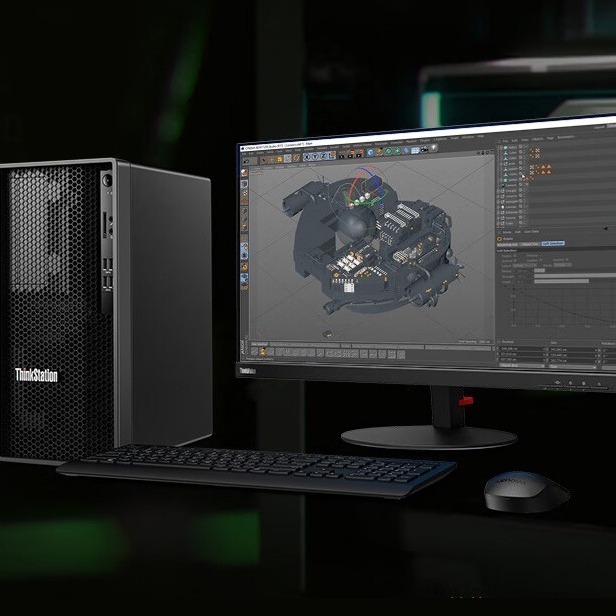The width and height of the screenshot is (616, 616).
Task: Expand first object in Object Manager tree
Action: coord(500,146)
